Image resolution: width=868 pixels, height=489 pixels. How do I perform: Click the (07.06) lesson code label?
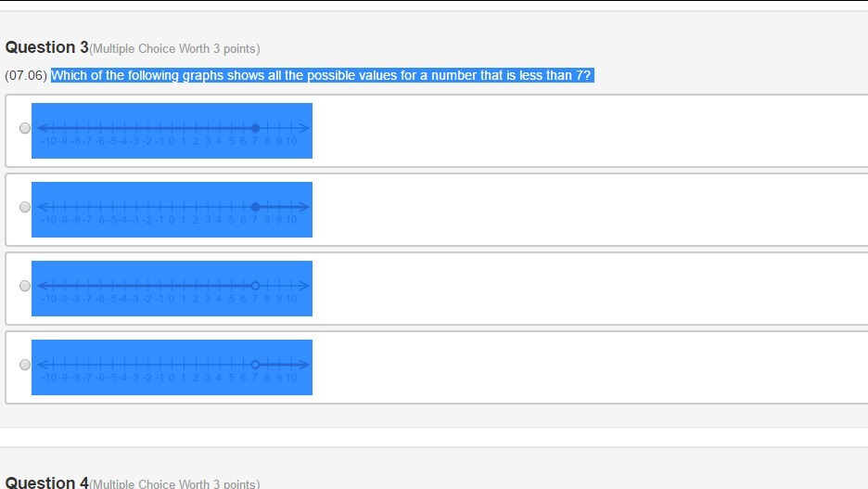[26, 75]
